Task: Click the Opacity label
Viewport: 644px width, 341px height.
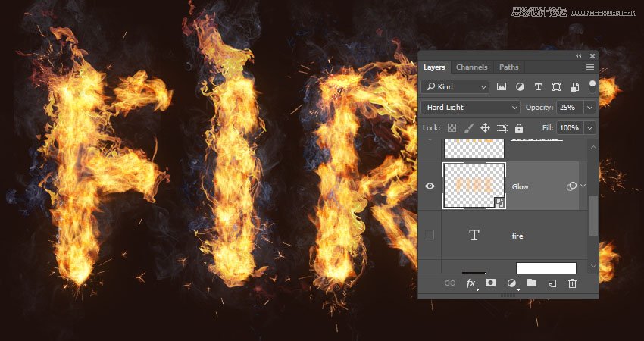Action: coord(539,108)
